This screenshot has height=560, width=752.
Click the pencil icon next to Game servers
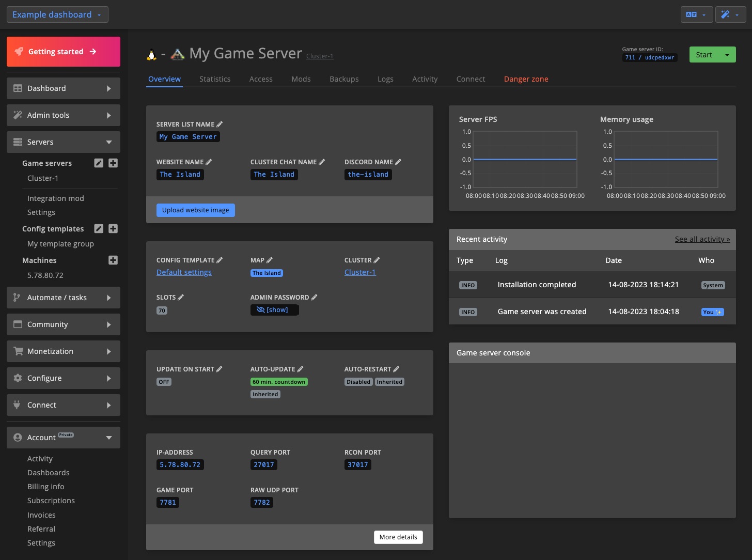tap(98, 163)
